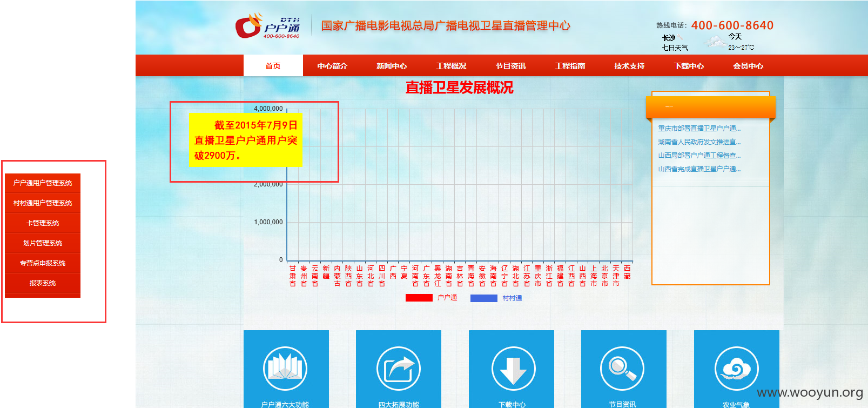Open 卡管理系统 in the sidebar
868x408 pixels.
(43, 223)
